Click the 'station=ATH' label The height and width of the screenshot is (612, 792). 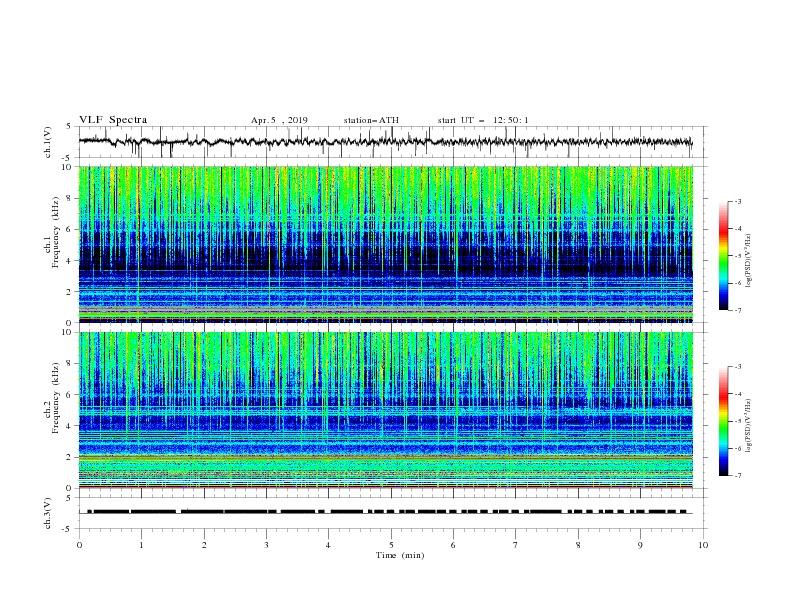371,120
